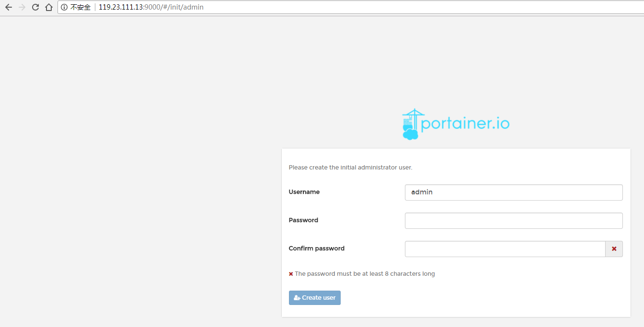Click the Confirm password label

point(317,248)
